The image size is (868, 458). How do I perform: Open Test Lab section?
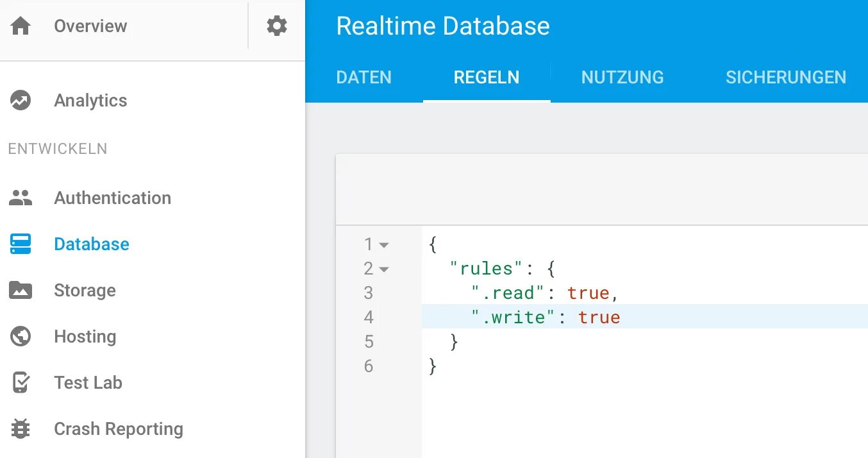coord(88,383)
